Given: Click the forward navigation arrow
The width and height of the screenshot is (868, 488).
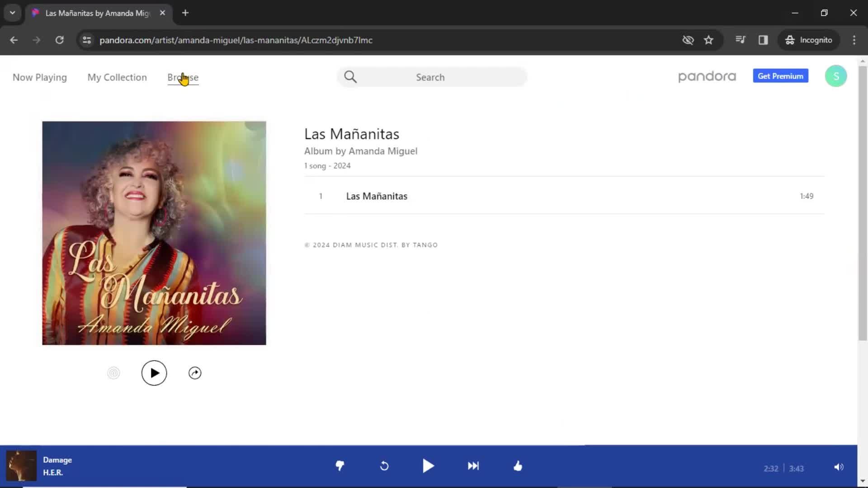Looking at the screenshot, I should pyautogui.click(x=37, y=40).
